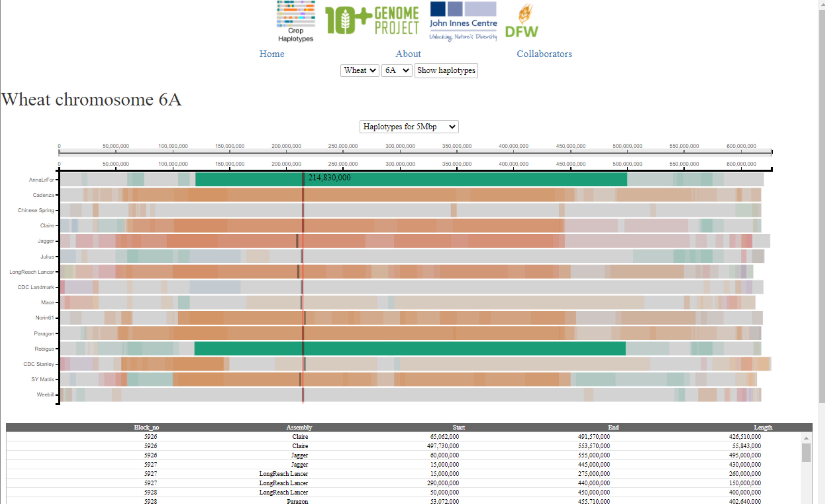Sort table by Block_no column header
Viewport: 825px width, 504px height.
(x=146, y=427)
